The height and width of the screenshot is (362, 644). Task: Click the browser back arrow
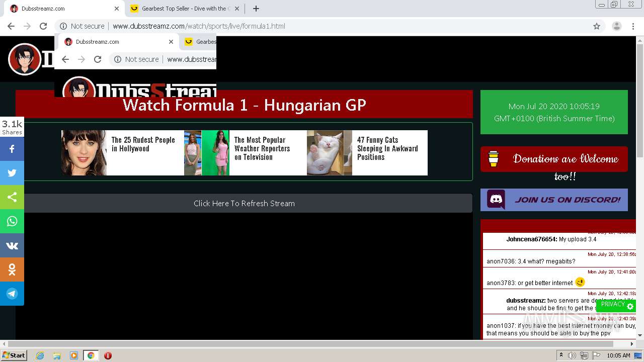(11, 26)
